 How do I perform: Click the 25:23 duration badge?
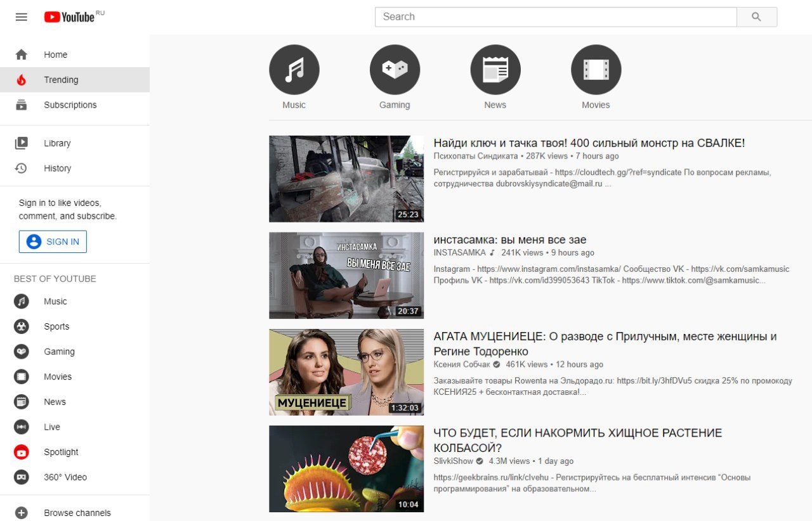pyautogui.click(x=408, y=215)
